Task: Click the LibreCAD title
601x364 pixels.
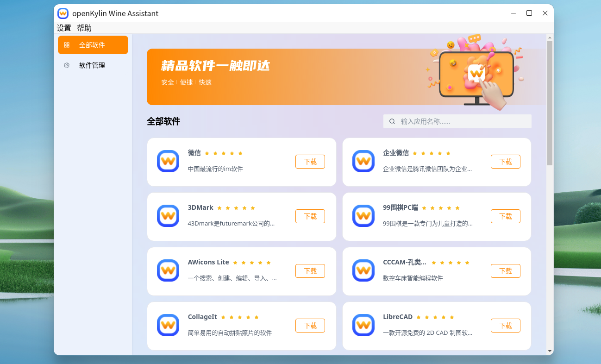Action: pyautogui.click(x=398, y=317)
